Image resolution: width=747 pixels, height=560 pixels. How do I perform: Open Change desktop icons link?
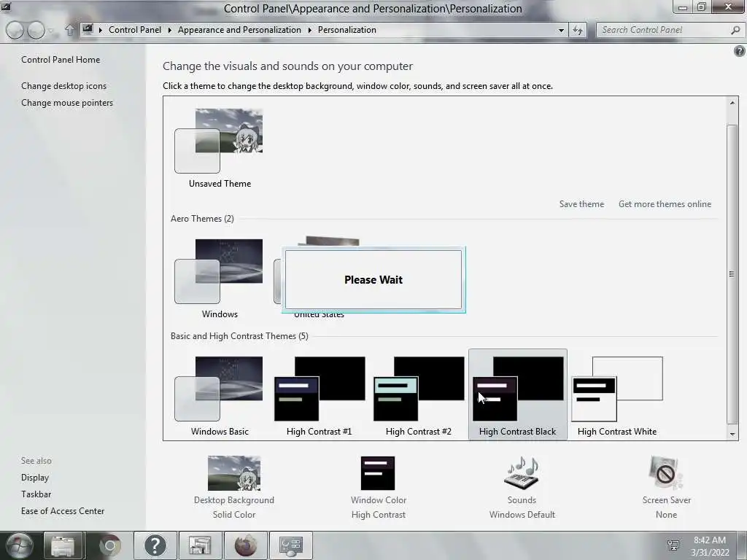(64, 86)
